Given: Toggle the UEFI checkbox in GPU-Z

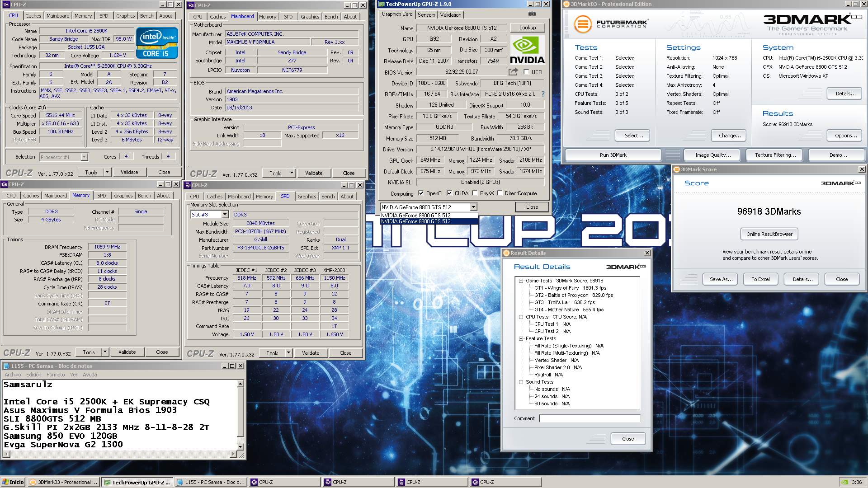Looking at the screenshot, I should point(526,72).
